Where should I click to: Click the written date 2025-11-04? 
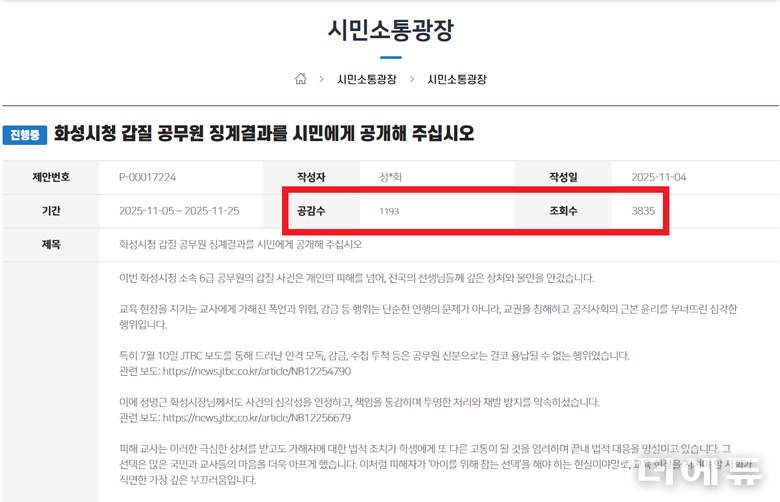[x=660, y=177]
